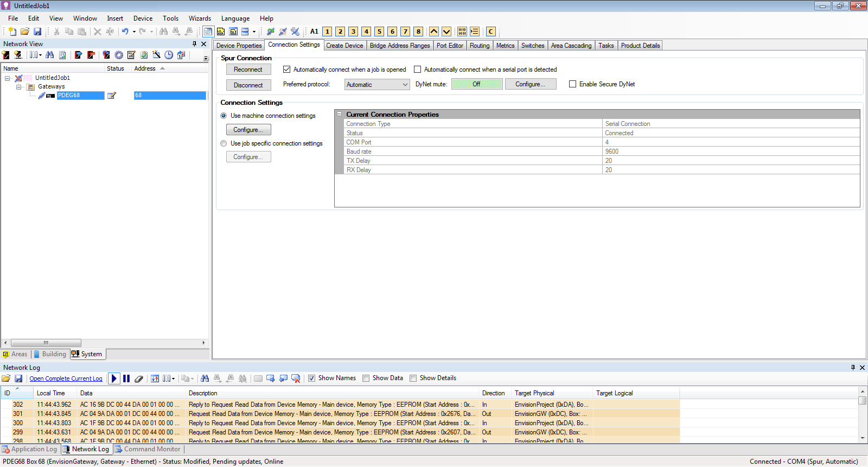
Task: Click the eraser icon to clear network log
Action: pyautogui.click(x=139, y=378)
